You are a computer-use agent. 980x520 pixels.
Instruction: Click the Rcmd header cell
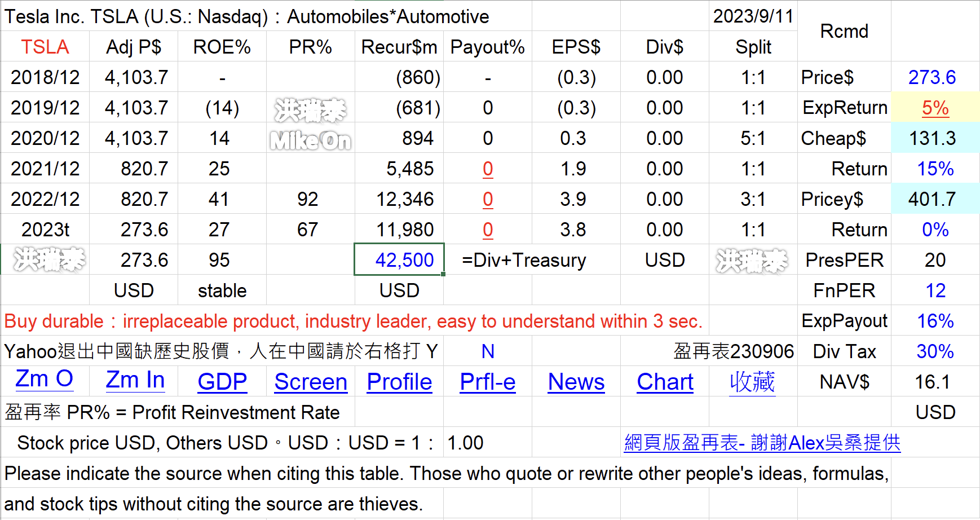tap(844, 31)
